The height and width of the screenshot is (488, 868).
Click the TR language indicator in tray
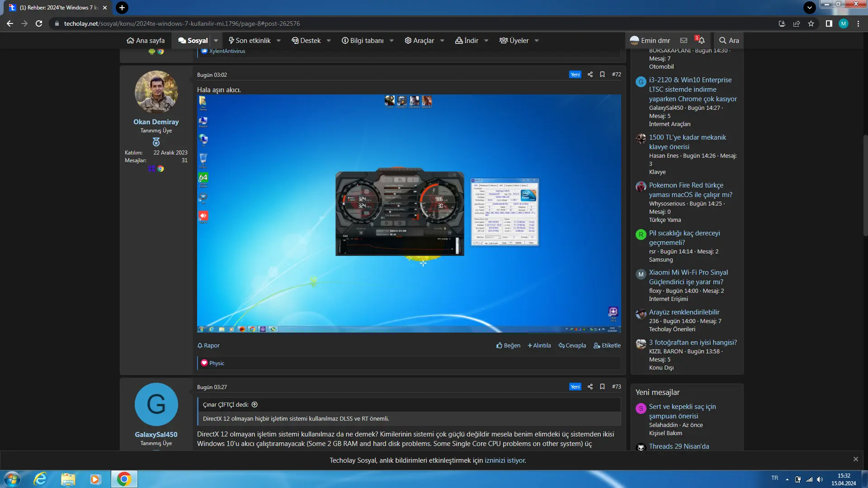tap(774, 478)
